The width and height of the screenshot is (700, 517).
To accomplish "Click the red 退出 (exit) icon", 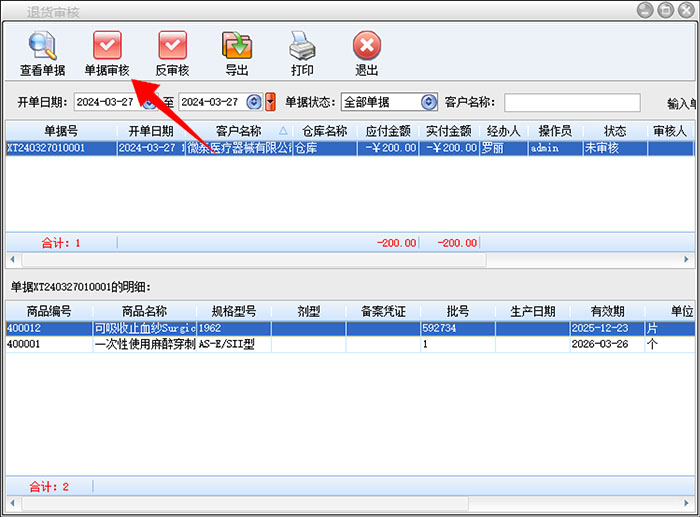I will [367, 46].
